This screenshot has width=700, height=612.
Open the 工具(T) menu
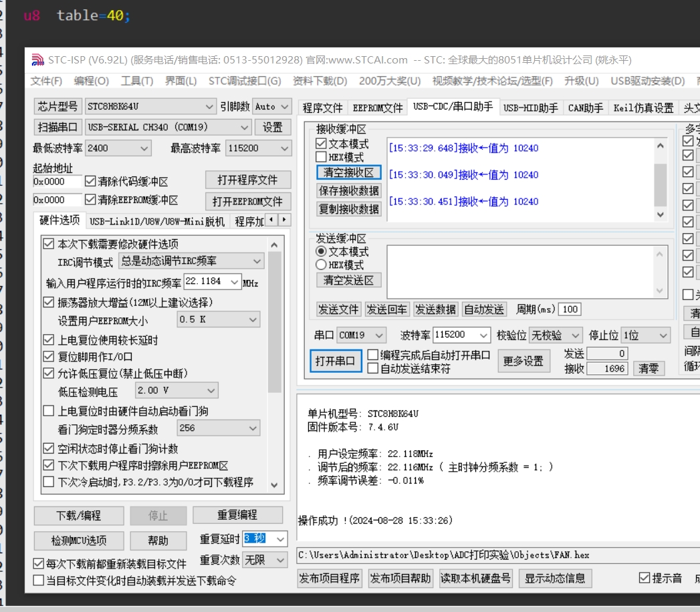click(x=136, y=81)
